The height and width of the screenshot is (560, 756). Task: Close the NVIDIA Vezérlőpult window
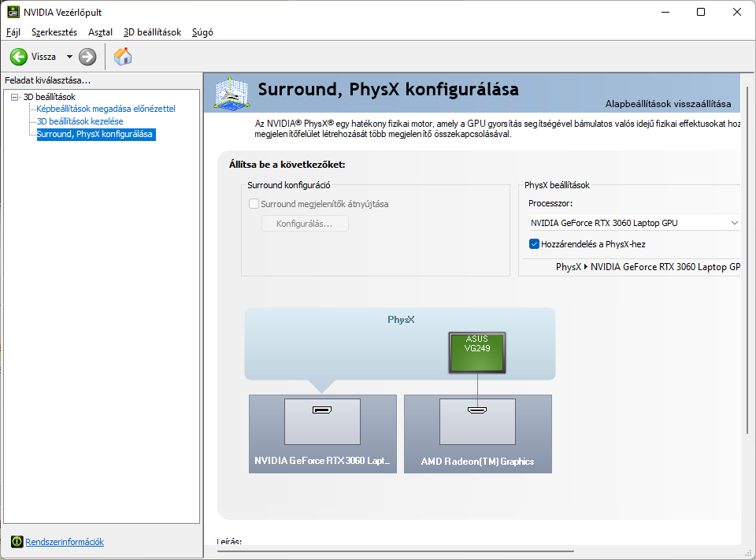737,12
